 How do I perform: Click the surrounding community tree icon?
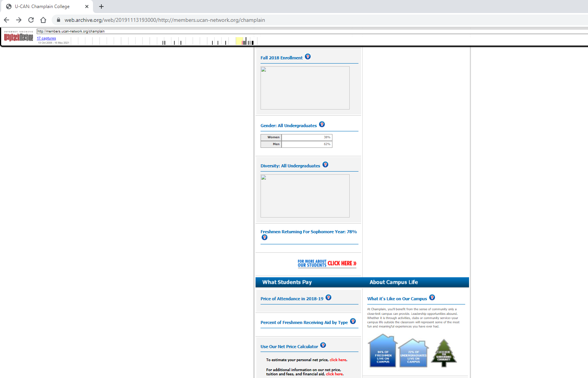click(x=444, y=353)
